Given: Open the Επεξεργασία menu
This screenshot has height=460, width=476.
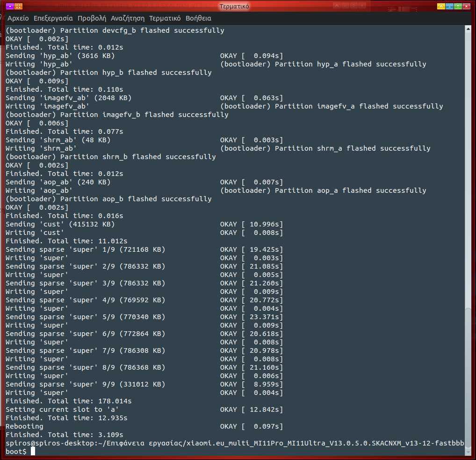Looking at the screenshot, I should tap(53, 19).
